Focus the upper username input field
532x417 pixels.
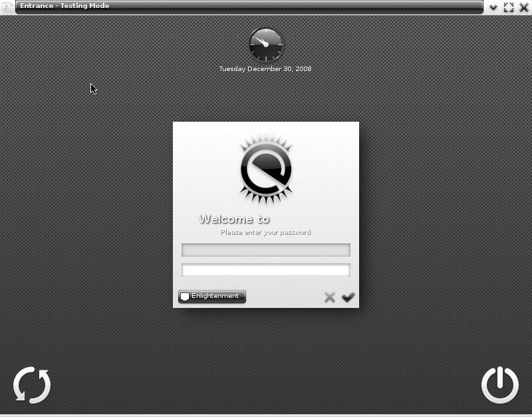click(x=265, y=250)
